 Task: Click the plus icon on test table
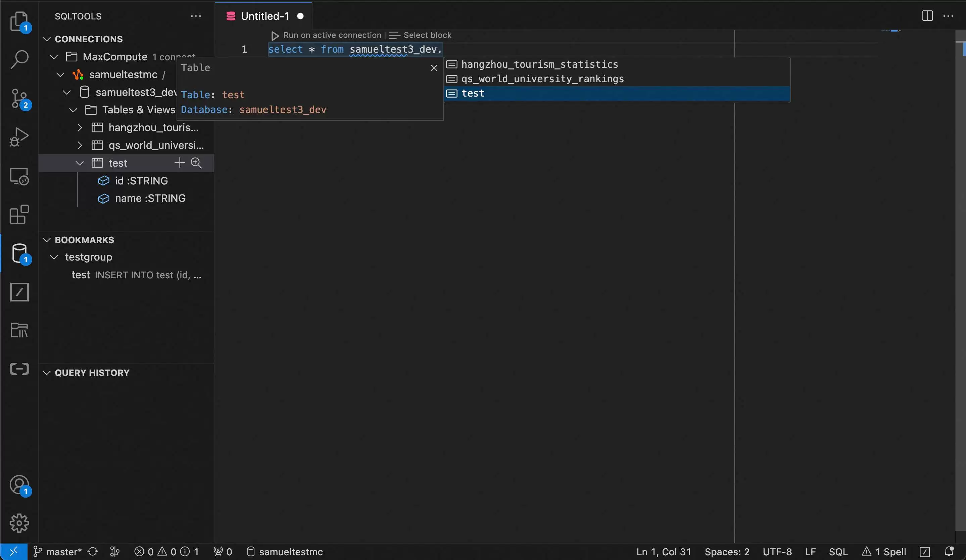tap(179, 163)
